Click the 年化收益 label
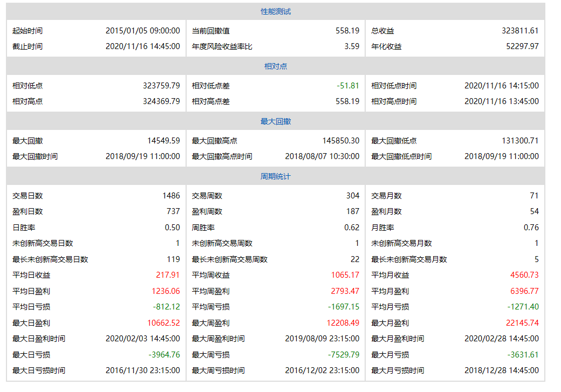This screenshot has width=561, height=392. [x=386, y=46]
